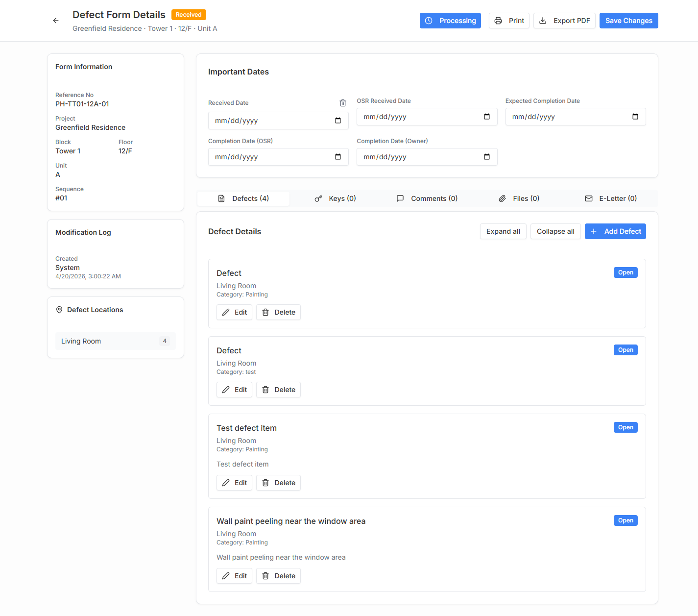Delete the Test defect item
Screen dimensions: 698x616
[x=278, y=483]
